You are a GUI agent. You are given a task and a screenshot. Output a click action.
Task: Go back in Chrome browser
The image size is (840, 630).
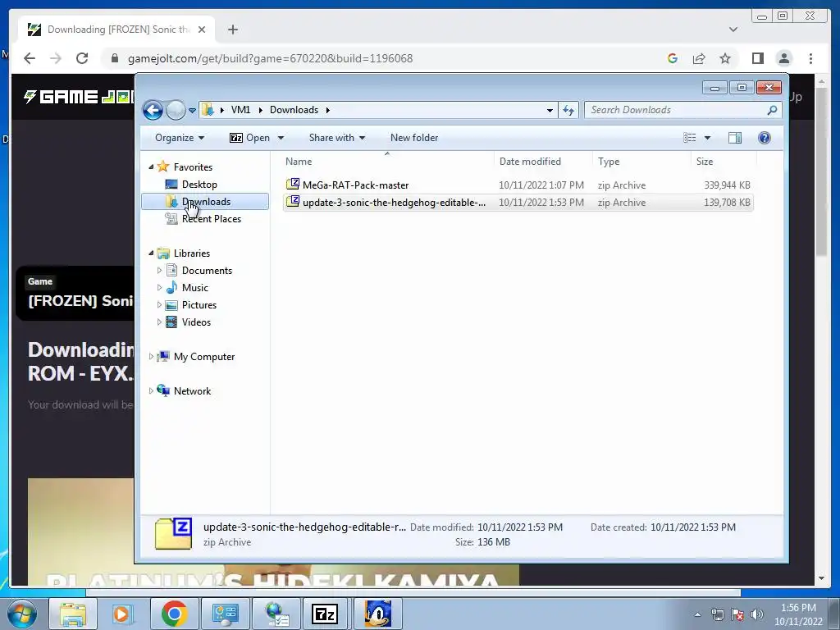click(x=30, y=58)
